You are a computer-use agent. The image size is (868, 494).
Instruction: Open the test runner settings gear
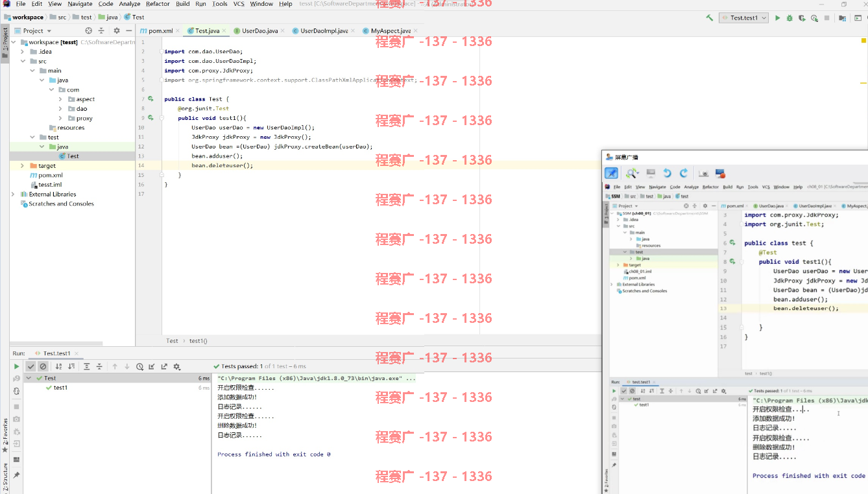pos(176,366)
